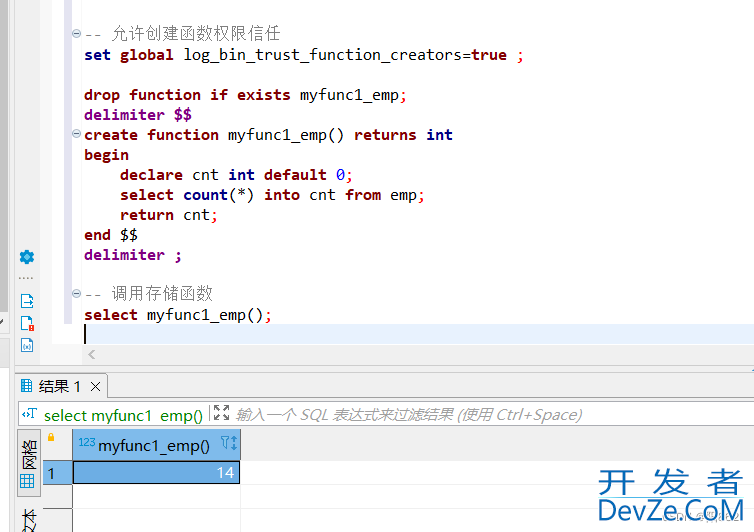Click the comment text 调用存储函数
The height and width of the screenshot is (532, 754).
[x=162, y=293]
